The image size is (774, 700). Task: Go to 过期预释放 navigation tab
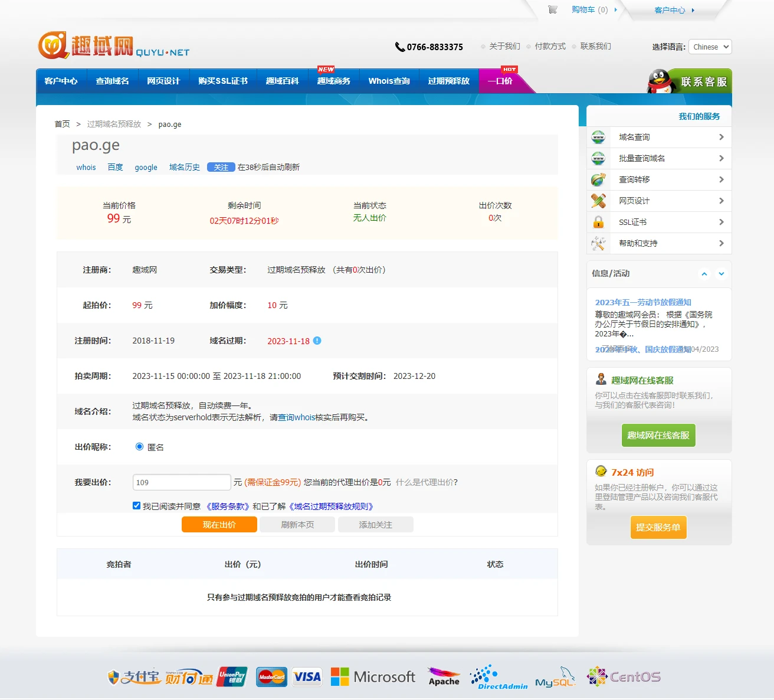tap(448, 81)
